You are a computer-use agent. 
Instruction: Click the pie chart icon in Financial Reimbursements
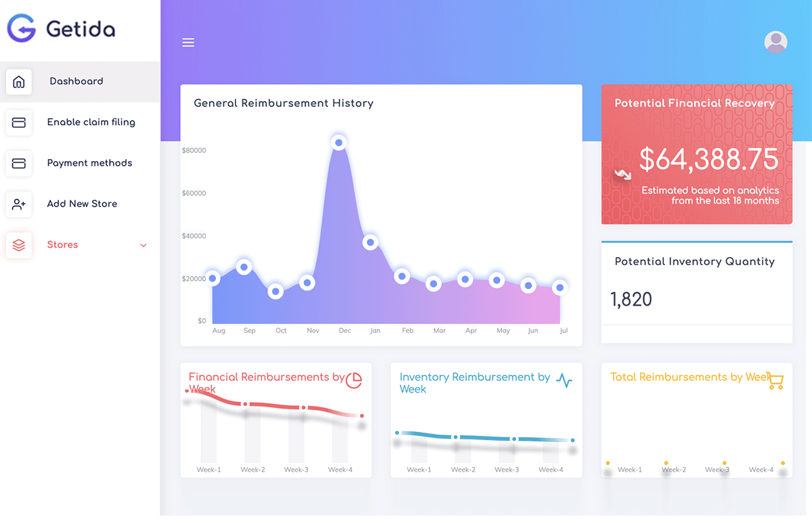pos(354,380)
